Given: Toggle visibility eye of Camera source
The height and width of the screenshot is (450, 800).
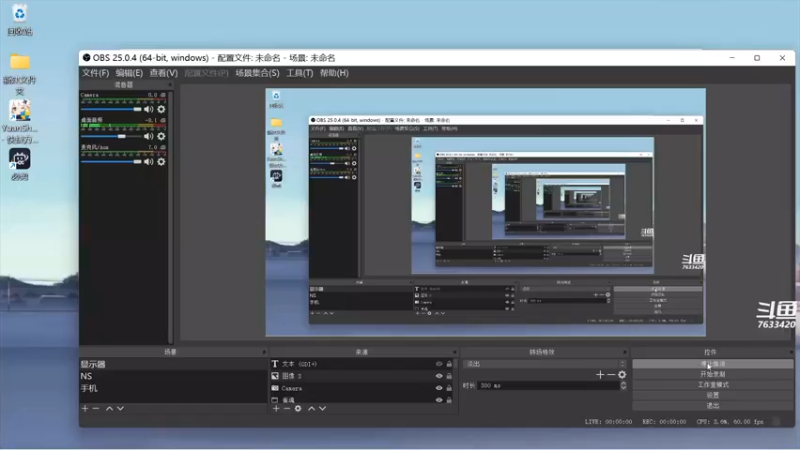Looking at the screenshot, I should pos(439,388).
